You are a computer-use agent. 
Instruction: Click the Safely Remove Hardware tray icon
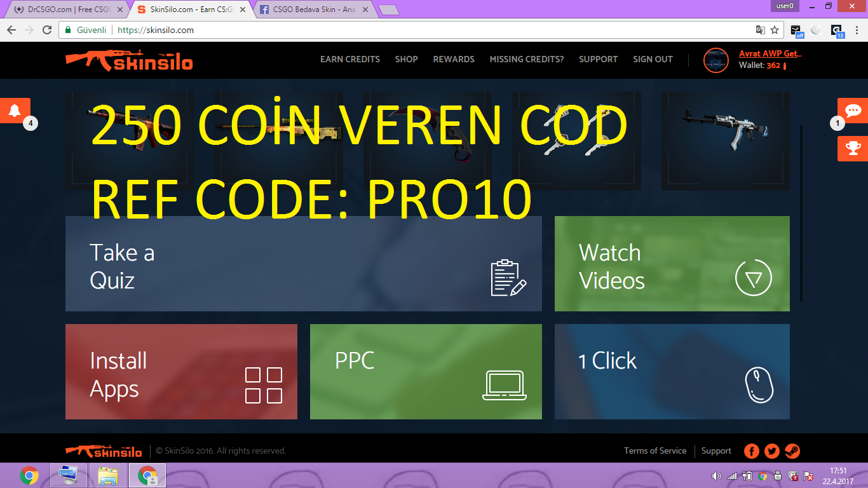(x=778, y=476)
